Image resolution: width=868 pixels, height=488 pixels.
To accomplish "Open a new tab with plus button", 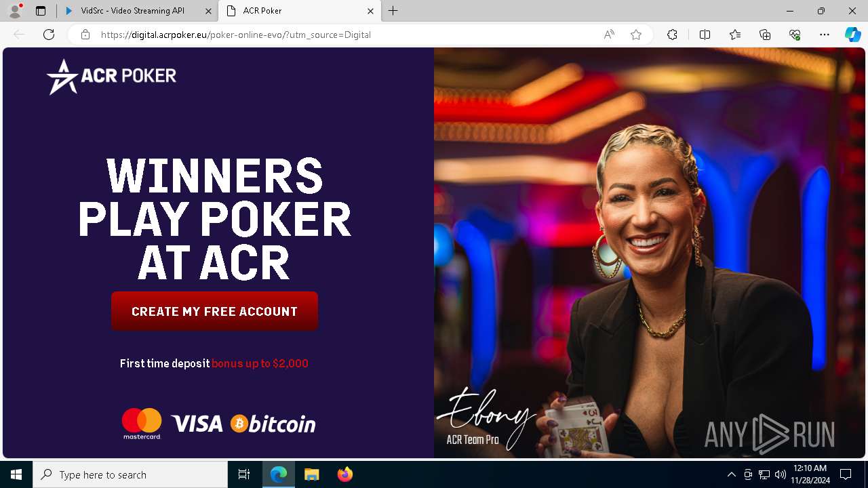I will click(x=393, y=11).
